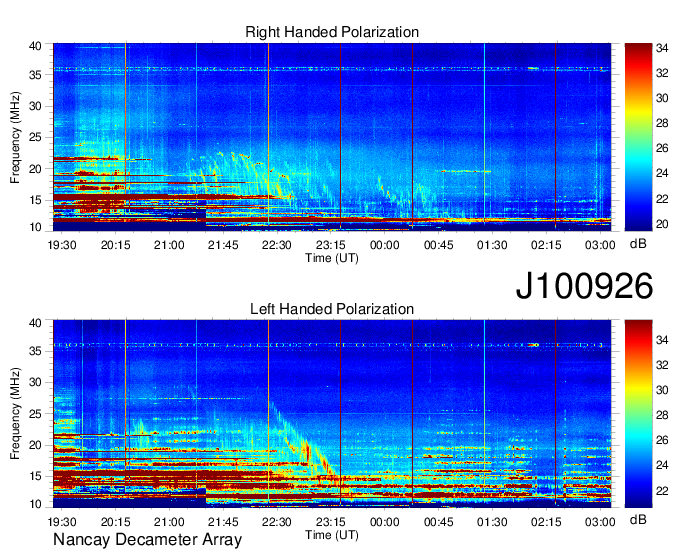The image size is (680, 552).
Task: Click the Right Handed Polarization title
Action: (332, 32)
